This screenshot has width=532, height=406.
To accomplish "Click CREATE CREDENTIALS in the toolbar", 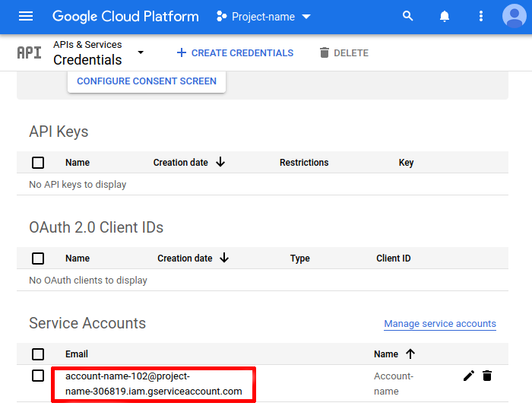I will point(234,53).
